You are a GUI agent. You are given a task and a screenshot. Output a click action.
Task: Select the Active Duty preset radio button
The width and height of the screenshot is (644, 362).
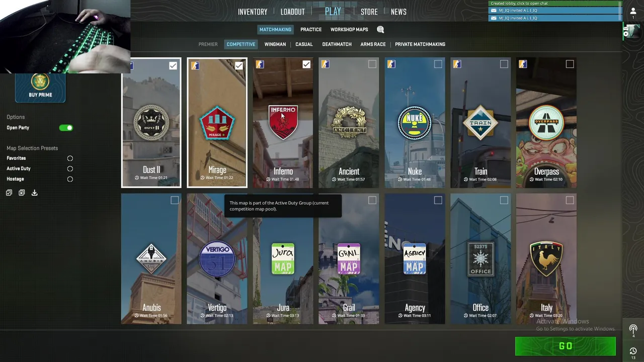(x=70, y=169)
